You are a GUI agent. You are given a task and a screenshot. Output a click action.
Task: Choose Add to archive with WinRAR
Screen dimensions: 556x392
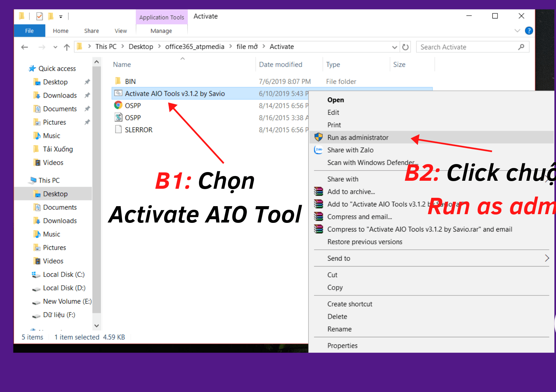(351, 192)
